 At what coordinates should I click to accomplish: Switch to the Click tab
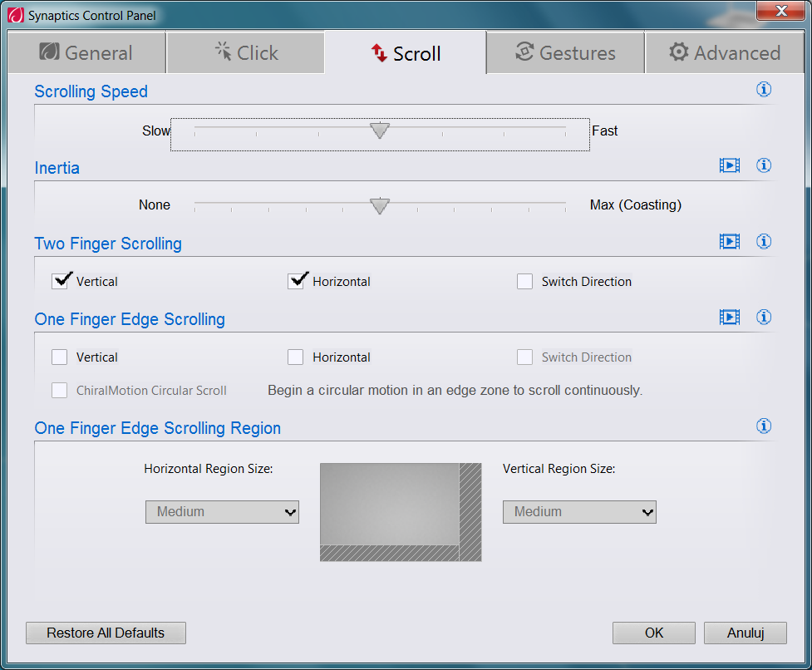pyautogui.click(x=245, y=52)
